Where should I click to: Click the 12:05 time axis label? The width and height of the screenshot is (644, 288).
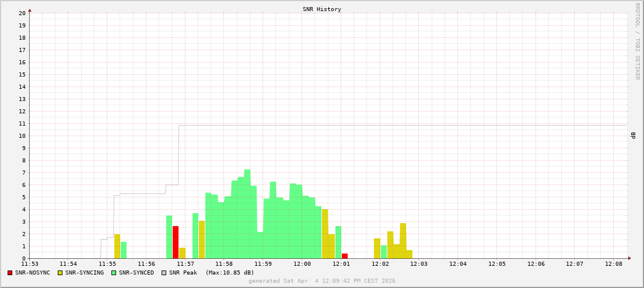[x=496, y=264]
